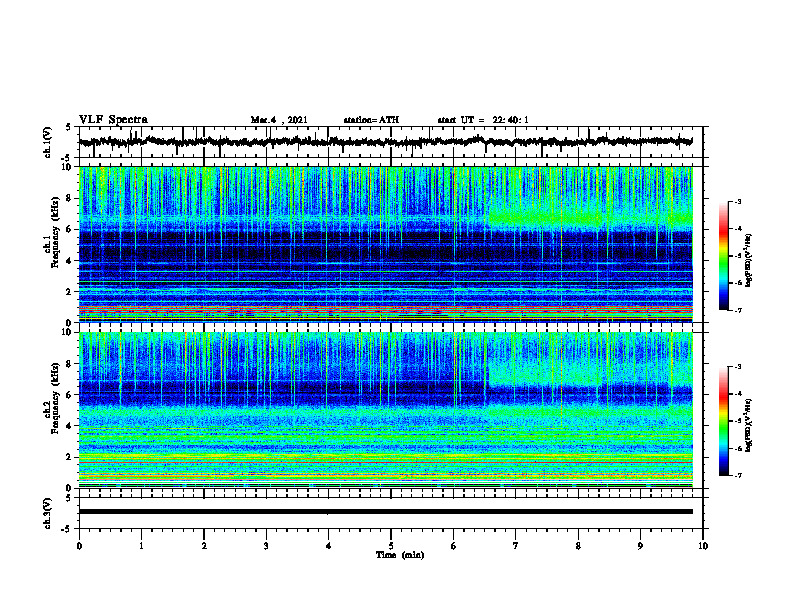Click time axis tick label "0"

[79, 546]
